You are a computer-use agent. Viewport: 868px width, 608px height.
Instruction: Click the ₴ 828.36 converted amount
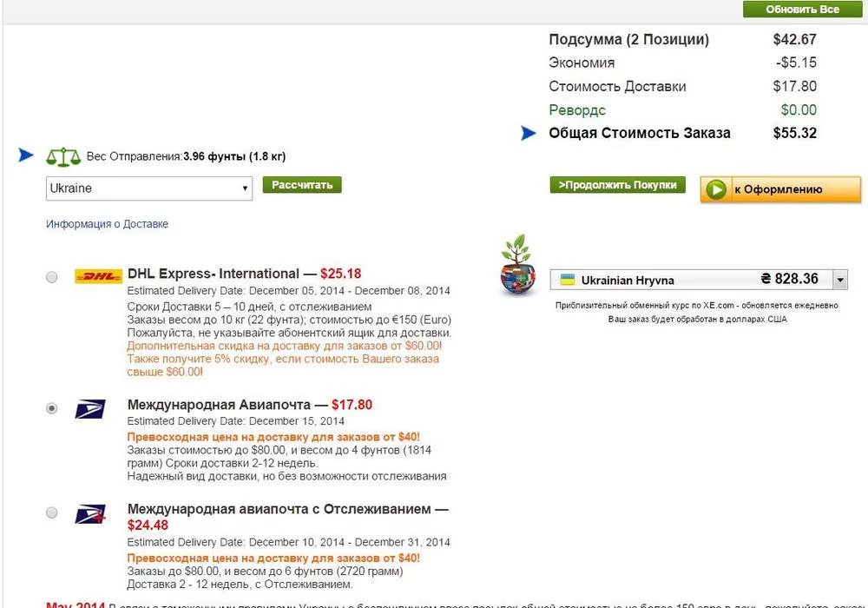click(x=789, y=279)
